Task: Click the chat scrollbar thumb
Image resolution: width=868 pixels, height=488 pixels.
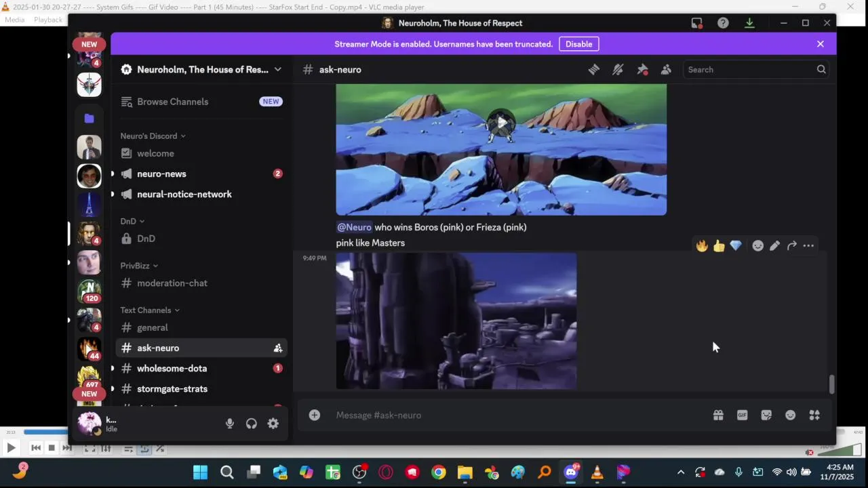Action: point(831,384)
